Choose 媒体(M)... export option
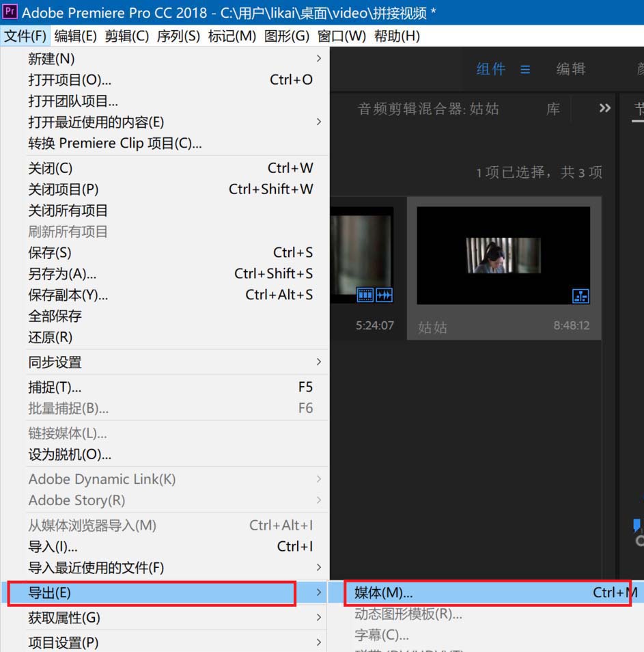 [487, 593]
